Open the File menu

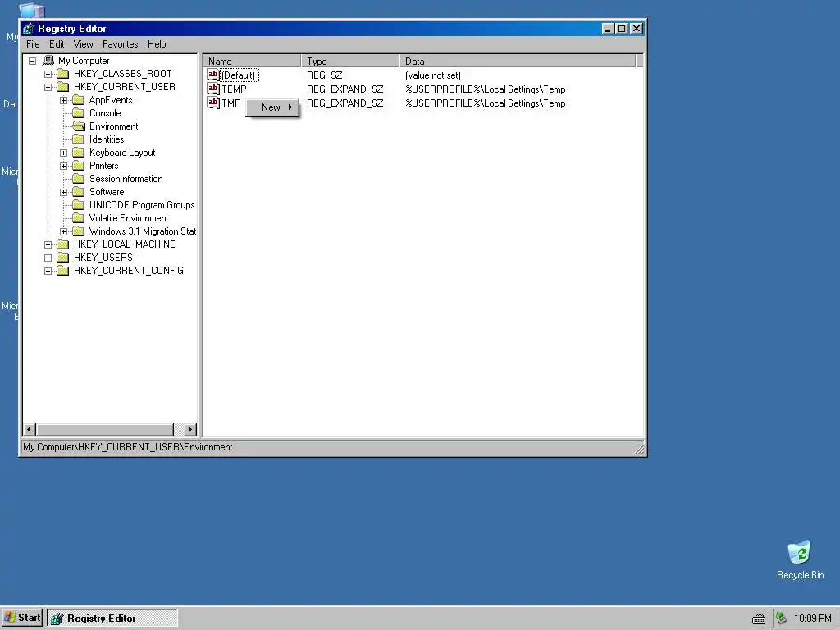[x=33, y=44]
